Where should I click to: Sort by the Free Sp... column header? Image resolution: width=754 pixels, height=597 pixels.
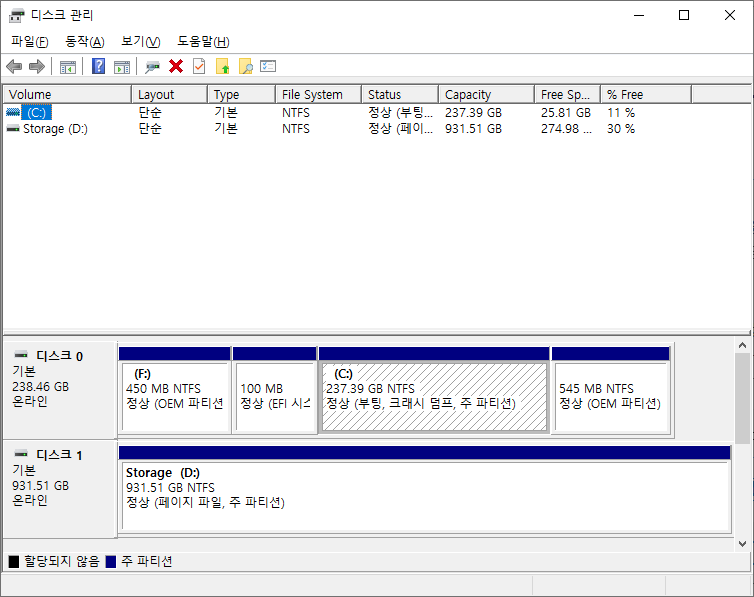pyautogui.click(x=567, y=95)
